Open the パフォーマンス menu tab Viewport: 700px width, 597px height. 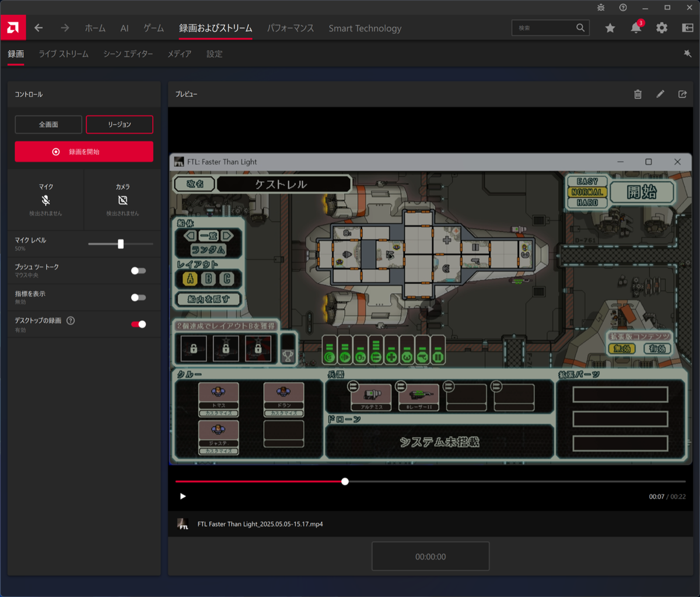click(290, 28)
